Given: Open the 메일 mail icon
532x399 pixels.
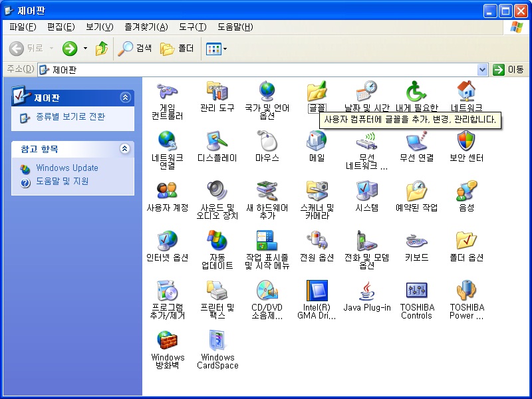Looking at the screenshot, I should click(x=317, y=141).
